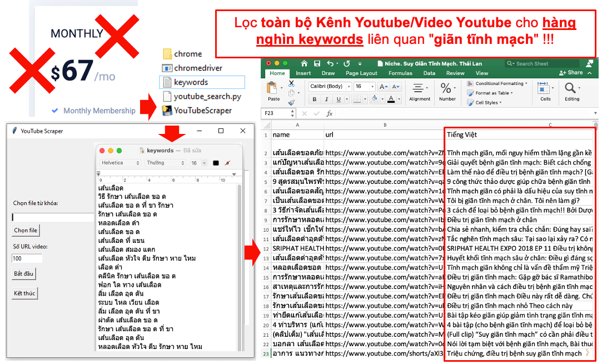Viewport: 602px width, 364px height.
Task: Switch to the Review tab
Action: click(455, 73)
